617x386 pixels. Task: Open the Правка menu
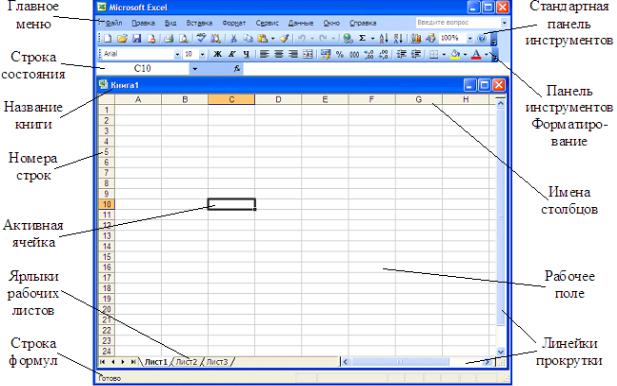click(143, 23)
